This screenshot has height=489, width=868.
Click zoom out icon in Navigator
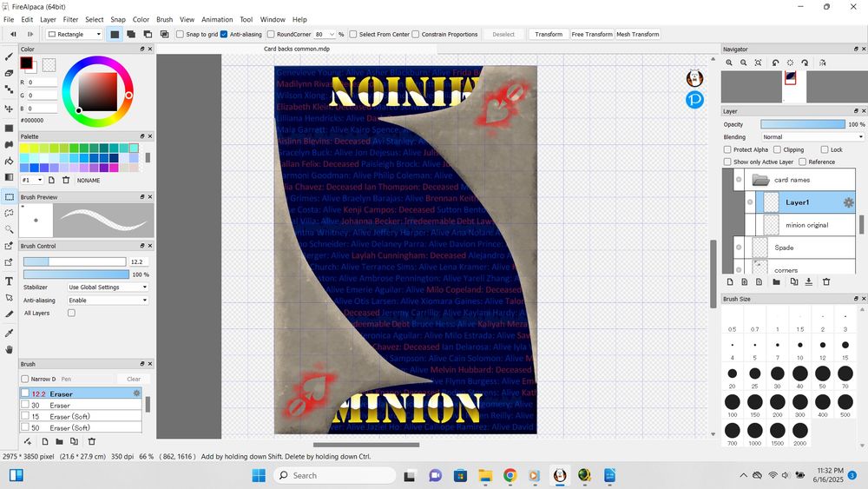pyautogui.click(x=744, y=63)
